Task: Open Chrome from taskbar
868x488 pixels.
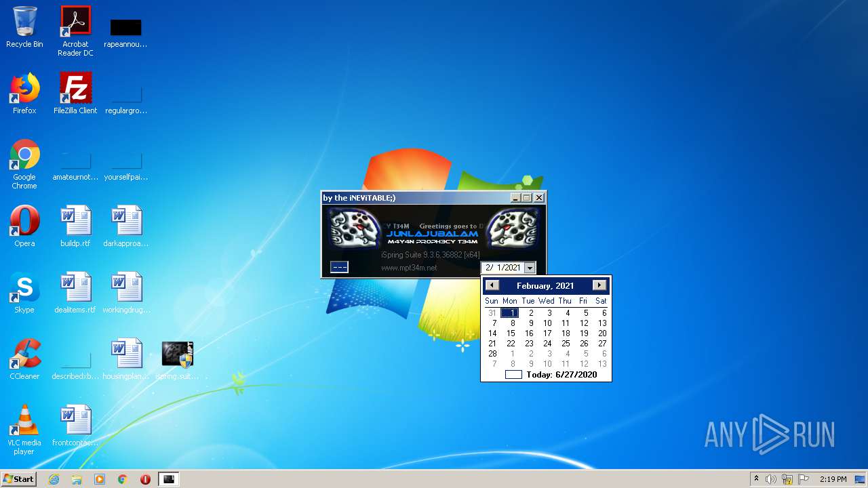Action: tap(123, 479)
